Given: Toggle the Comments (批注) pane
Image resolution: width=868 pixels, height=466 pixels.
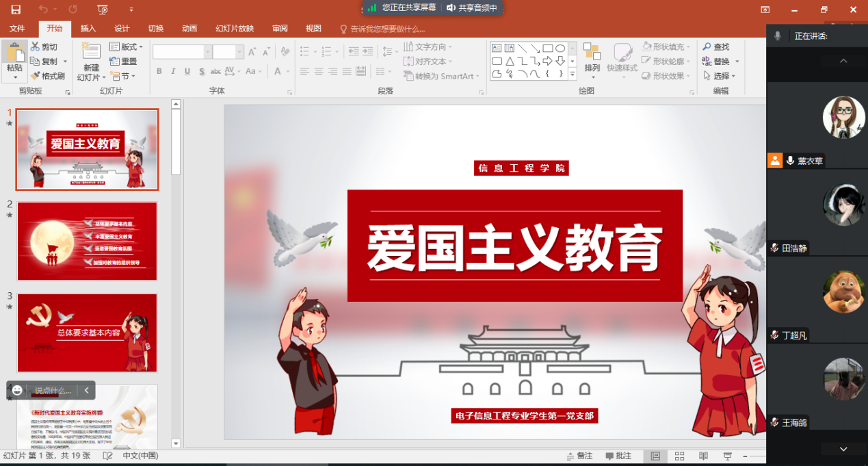Looking at the screenshot, I should point(618,456).
